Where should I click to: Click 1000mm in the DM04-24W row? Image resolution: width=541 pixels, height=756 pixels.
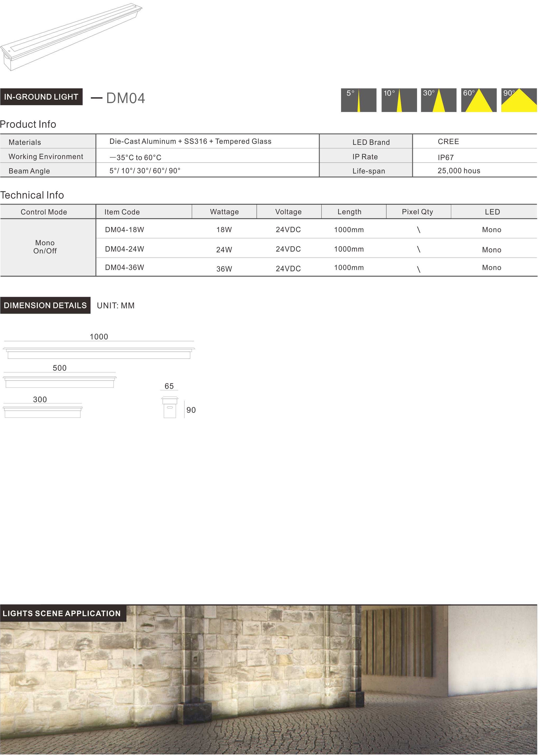[x=349, y=249]
